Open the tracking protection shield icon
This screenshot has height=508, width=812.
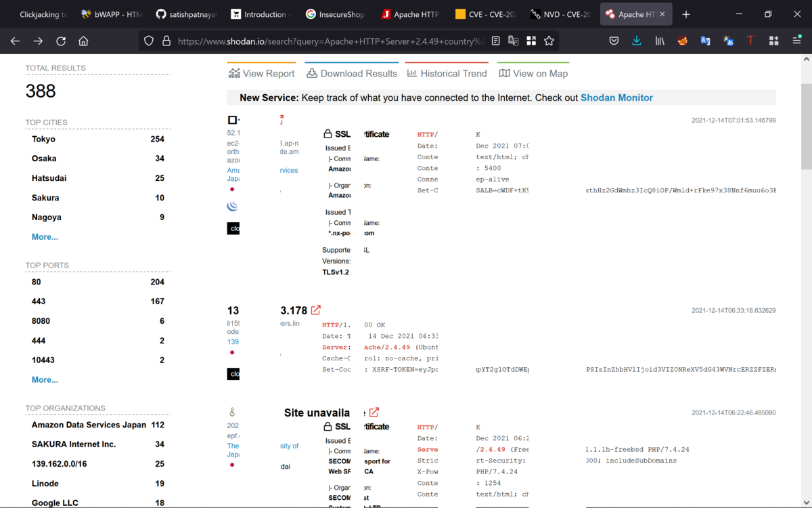coord(149,41)
